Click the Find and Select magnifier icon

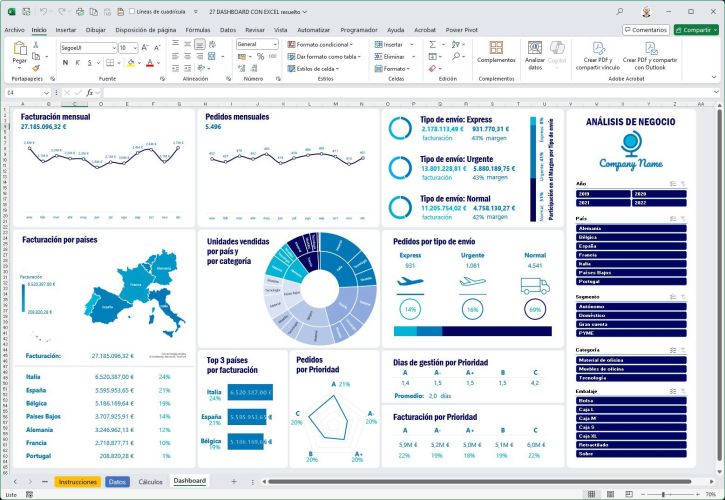click(x=456, y=56)
